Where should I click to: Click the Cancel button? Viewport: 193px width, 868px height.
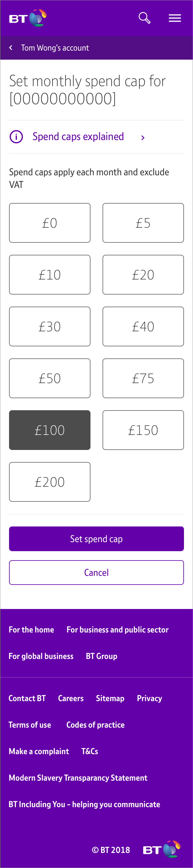coord(96,573)
